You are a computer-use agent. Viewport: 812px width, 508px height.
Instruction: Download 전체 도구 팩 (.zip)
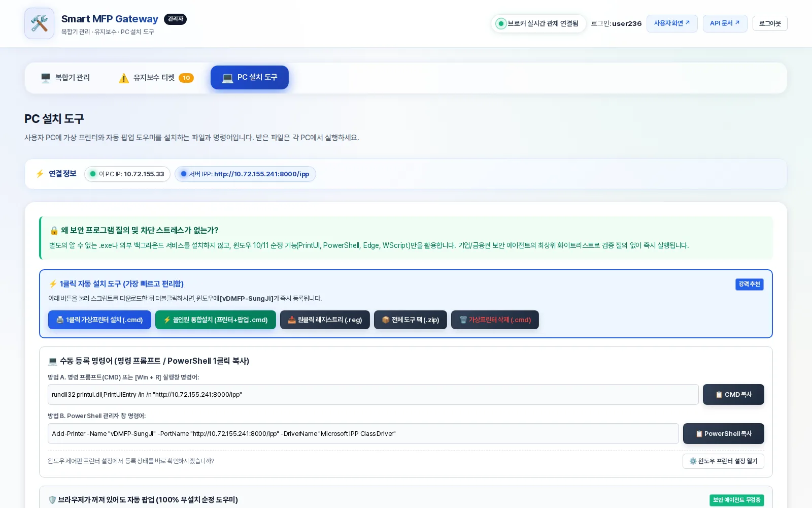(x=411, y=320)
